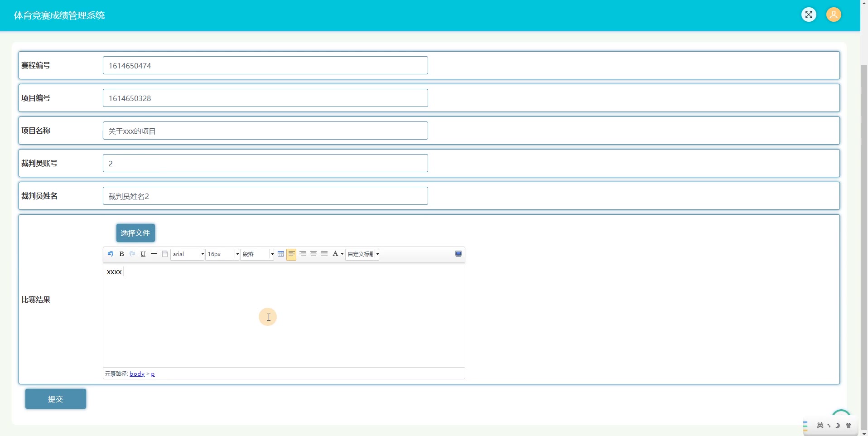
Task: Click the 项目名称 field label
Action: pos(36,131)
